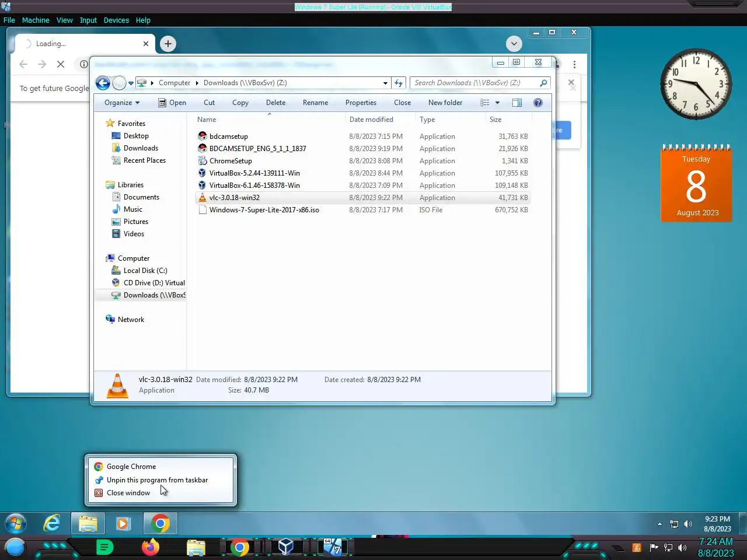
Task: Click Properties in the Explorer toolbar
Action: [361, 103]
